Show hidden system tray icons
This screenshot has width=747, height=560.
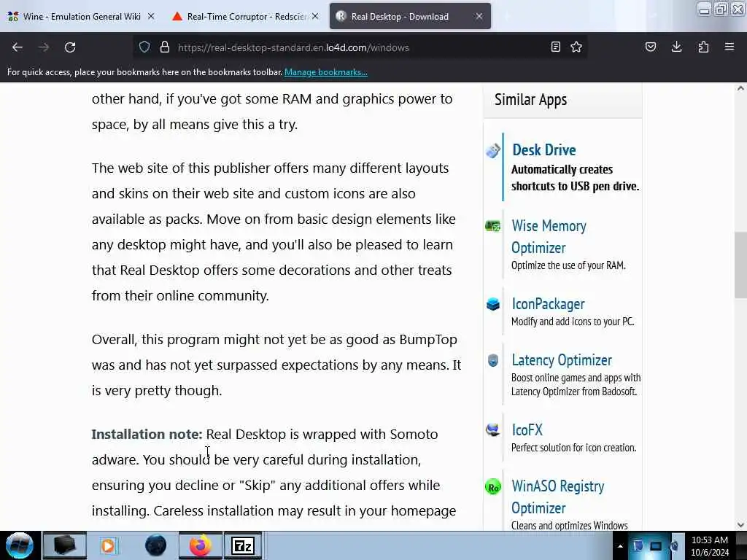(x=620, y=546)
